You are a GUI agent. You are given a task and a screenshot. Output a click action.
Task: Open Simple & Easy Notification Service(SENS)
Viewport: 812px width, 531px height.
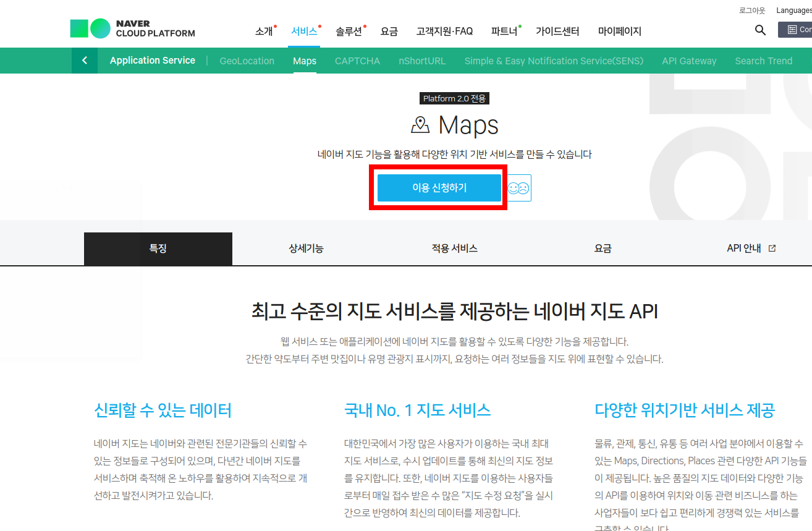554,61
